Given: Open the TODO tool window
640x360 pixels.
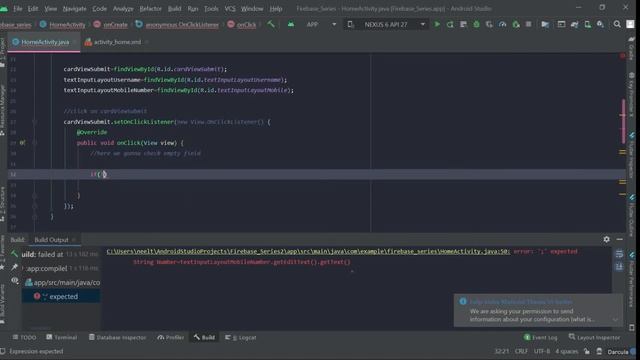Looking at the screenshot, I should (24, 338).
